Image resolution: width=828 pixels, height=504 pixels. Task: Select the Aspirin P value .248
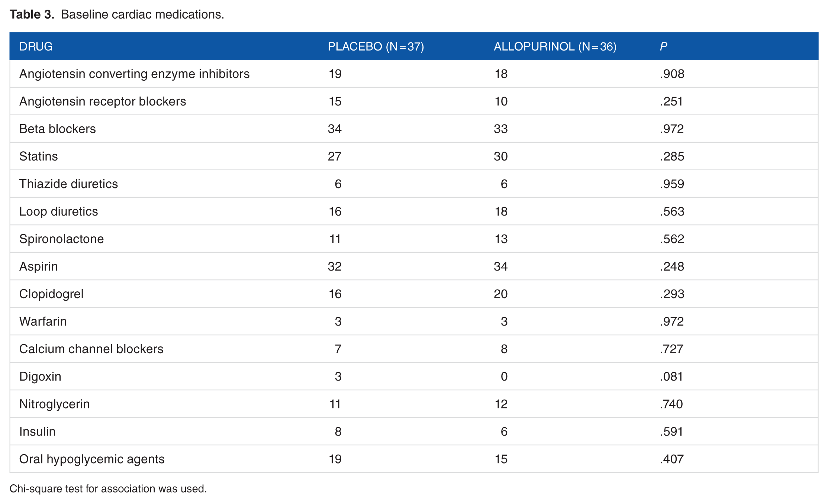pyautogui.click(x=672, y=266)
